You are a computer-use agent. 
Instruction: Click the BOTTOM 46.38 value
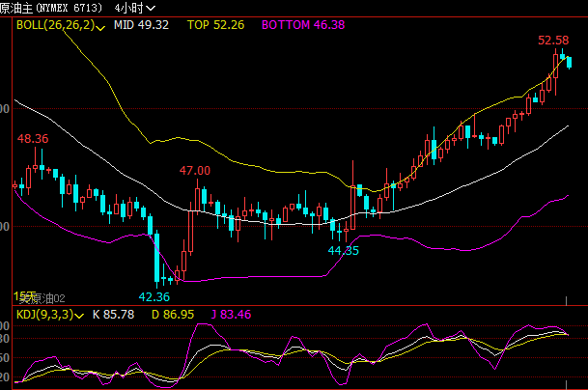click(x=303, y=25)
